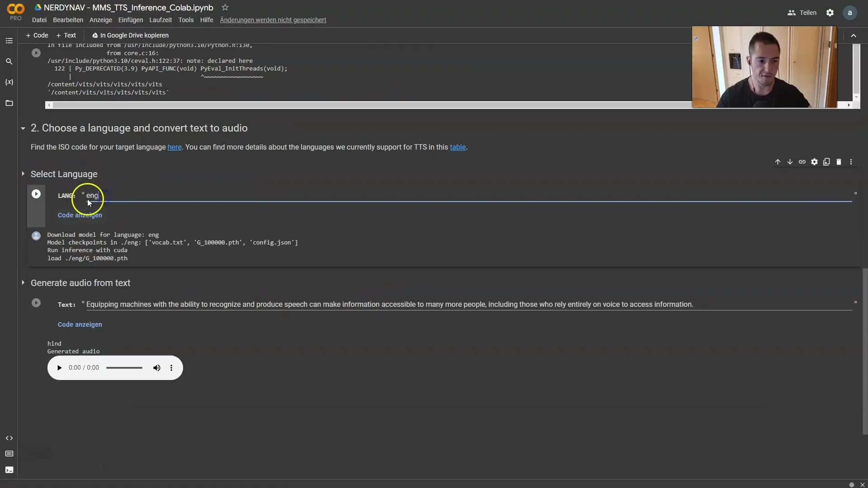Click the more options icon in cell toolbar
Image resolution: width=868 pixels, height=488 pixels.
[x=851, y=162]
